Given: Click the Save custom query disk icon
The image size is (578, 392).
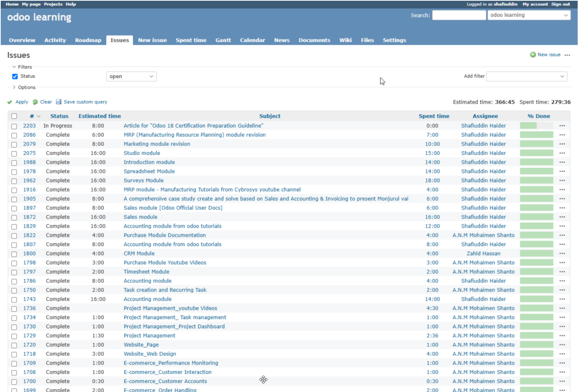Looking at the screenshot, I should click(x=59, y=102).
